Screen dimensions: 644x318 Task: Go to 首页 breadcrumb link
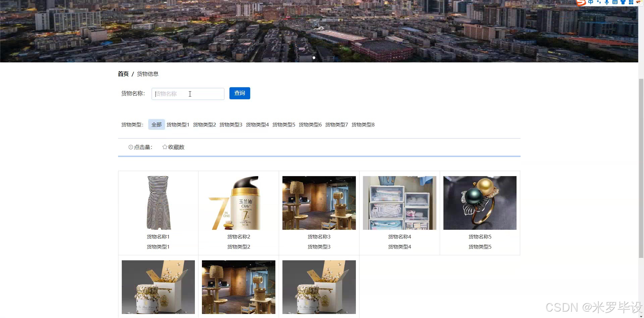(123, 74)
